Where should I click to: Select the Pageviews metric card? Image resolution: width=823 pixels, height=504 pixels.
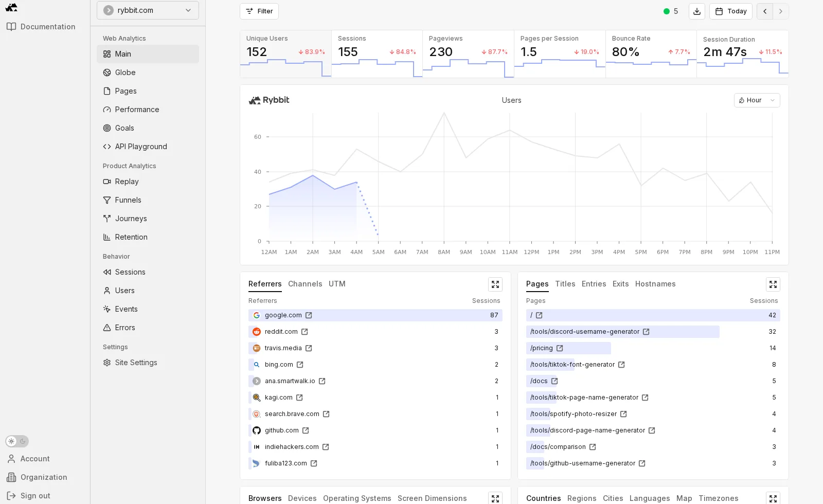pyautogui.click(x=468, y=54)
